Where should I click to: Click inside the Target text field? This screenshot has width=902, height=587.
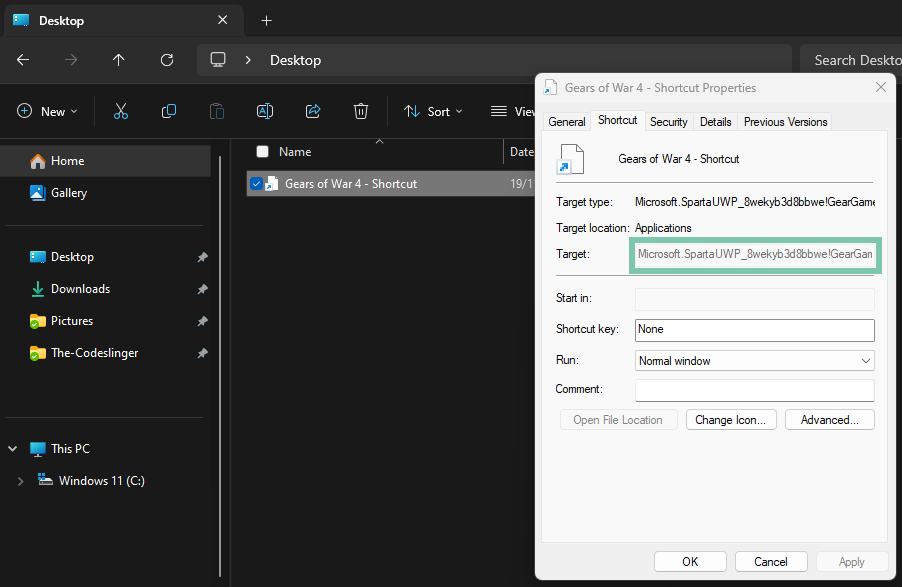(754, 255)
